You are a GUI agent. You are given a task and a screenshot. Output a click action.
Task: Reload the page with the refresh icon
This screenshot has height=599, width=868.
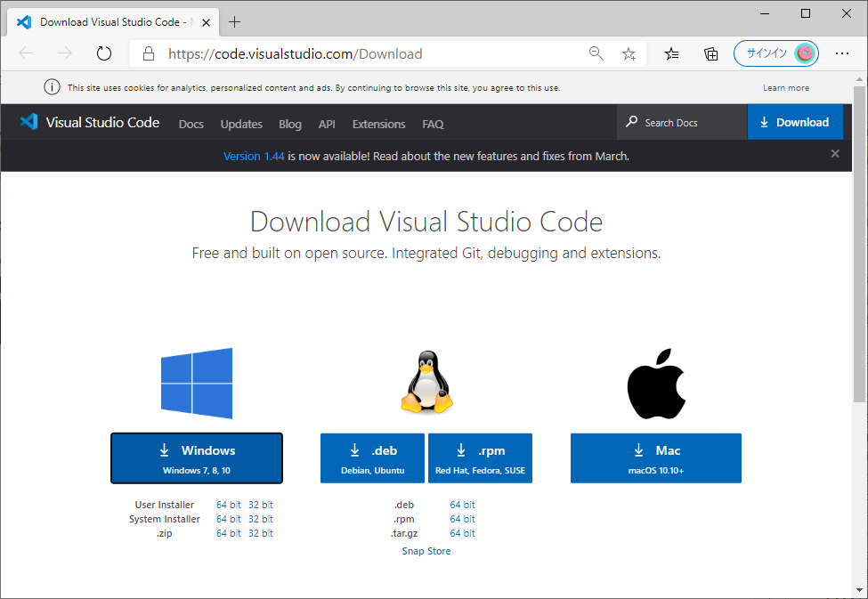point(104,53)
